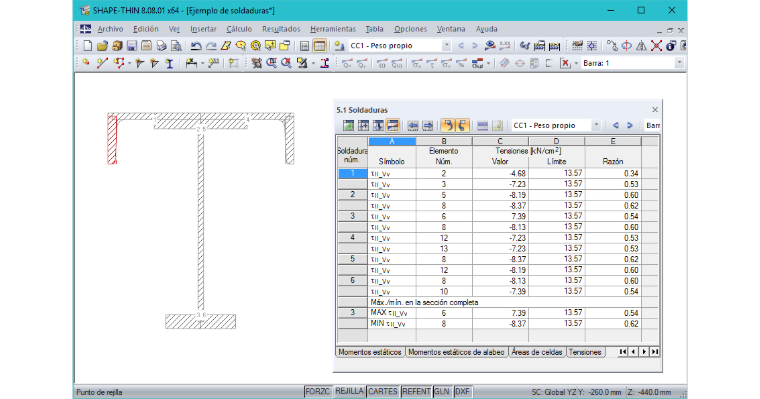The width and height of the screenshot is (760, 399).
Task: Open the dropdown arrow beside the red X filter icon
Action: 576,63
